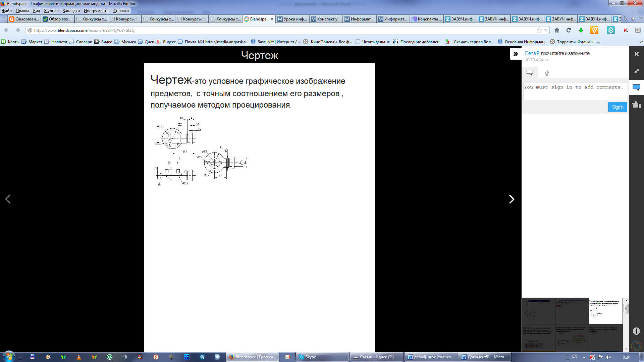Open bookmarks dropdown next to star
Image resolution: width=644 pixels, height=362 pixels.
tap(546, 30)
